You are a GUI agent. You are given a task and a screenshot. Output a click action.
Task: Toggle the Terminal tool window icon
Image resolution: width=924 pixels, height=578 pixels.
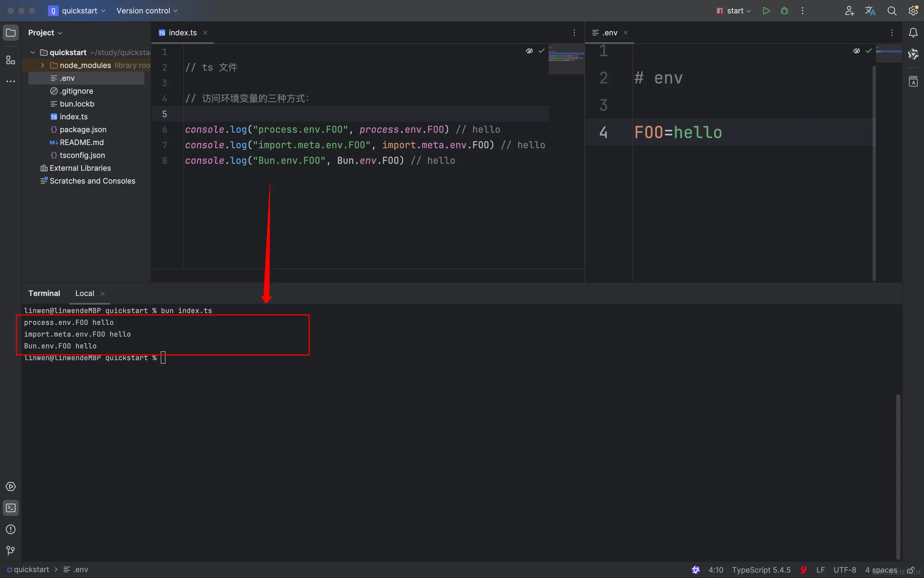pos(11,508)
